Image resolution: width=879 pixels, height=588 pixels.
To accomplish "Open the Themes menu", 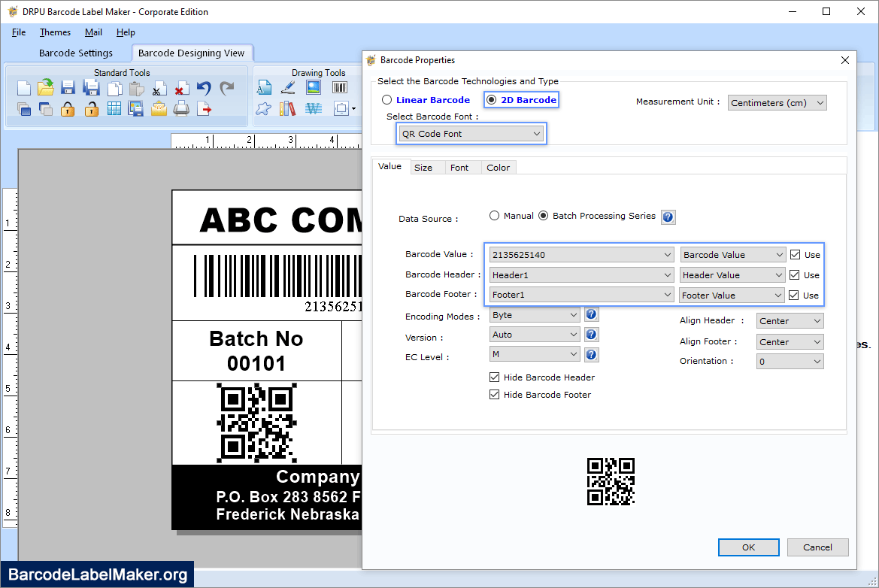I will tap(55, 32).
